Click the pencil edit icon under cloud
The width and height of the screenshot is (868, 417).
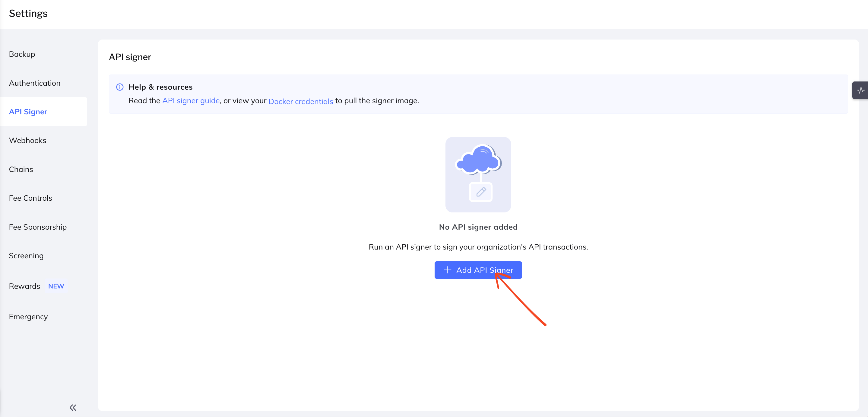tap(481, 192)
